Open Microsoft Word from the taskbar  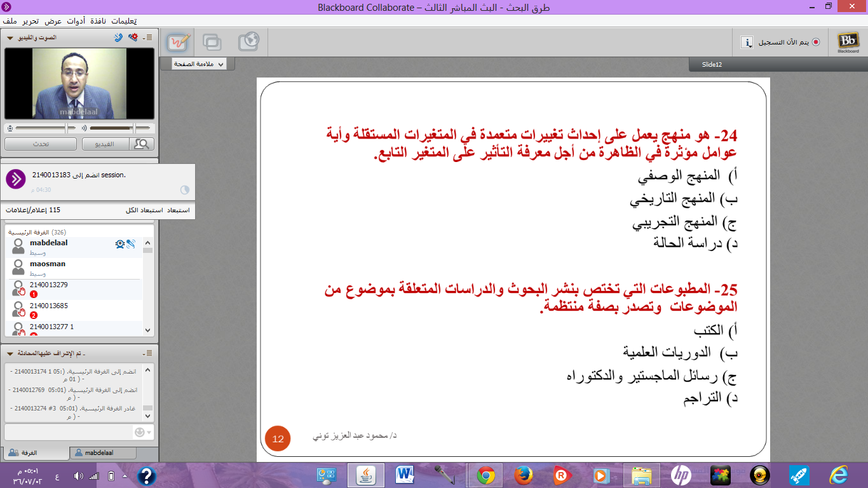coord(404,475)
